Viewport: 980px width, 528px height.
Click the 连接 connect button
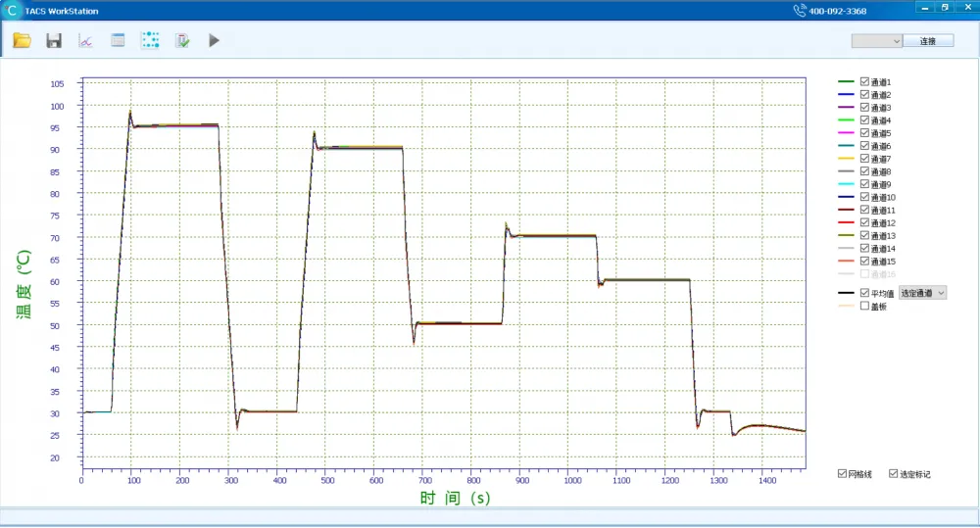[x=928, y=41]
